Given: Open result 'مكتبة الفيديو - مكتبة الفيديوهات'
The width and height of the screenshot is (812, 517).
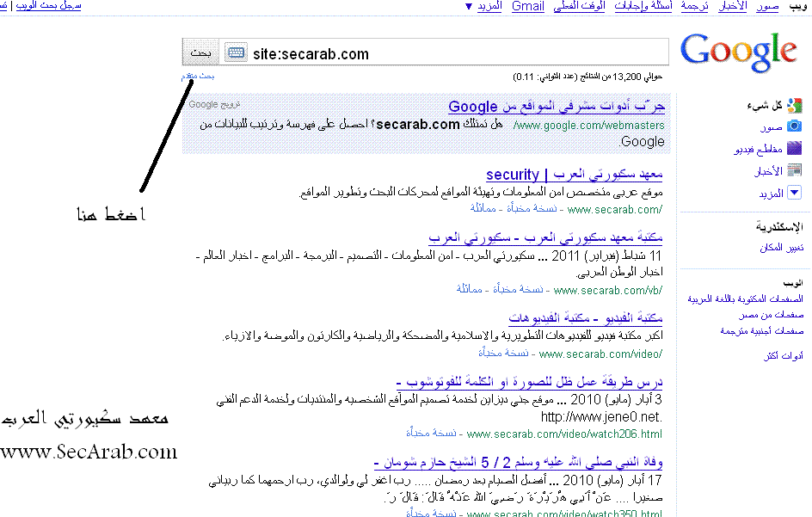Looking at the screenshot, I should (x=585, y=317).
